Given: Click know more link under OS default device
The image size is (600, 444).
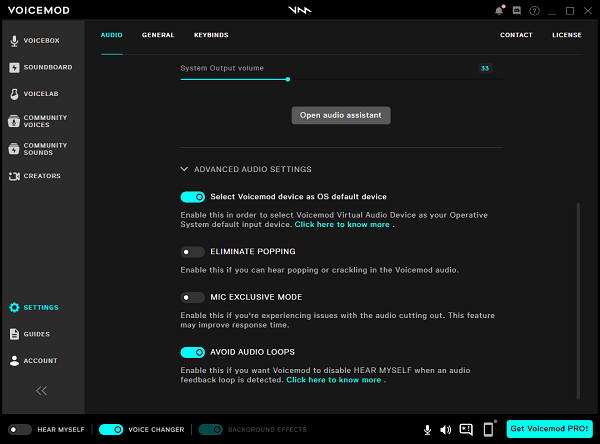Looking at the screenshot, I should [342, 225].
